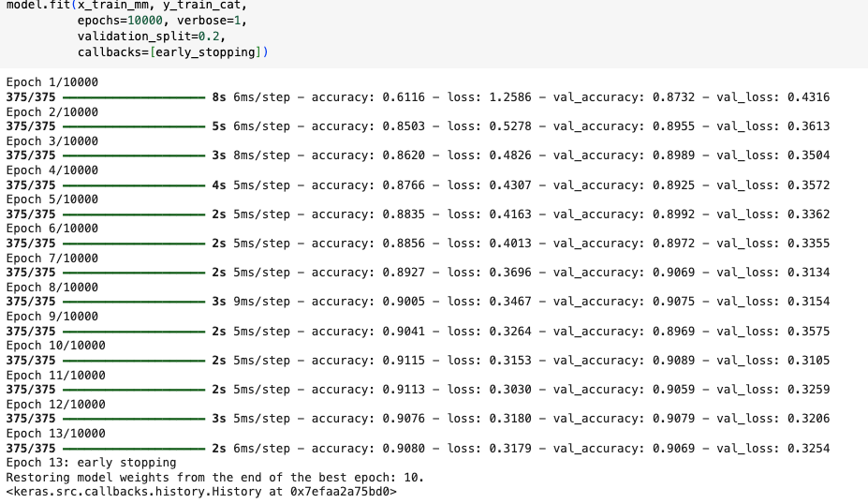Click the green progress bar for epoch 1
868x503 pixels.
[x=134, y=97]
